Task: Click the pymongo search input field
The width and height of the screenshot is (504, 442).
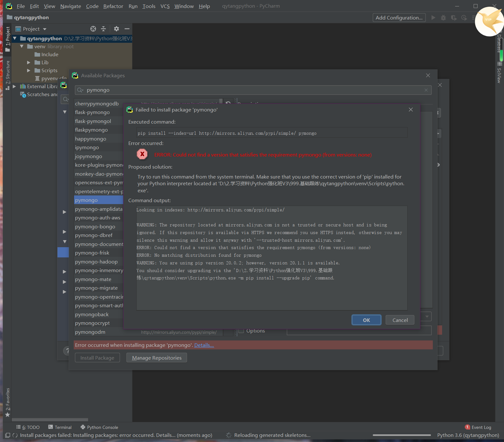Action: click(x=253, y=90)
